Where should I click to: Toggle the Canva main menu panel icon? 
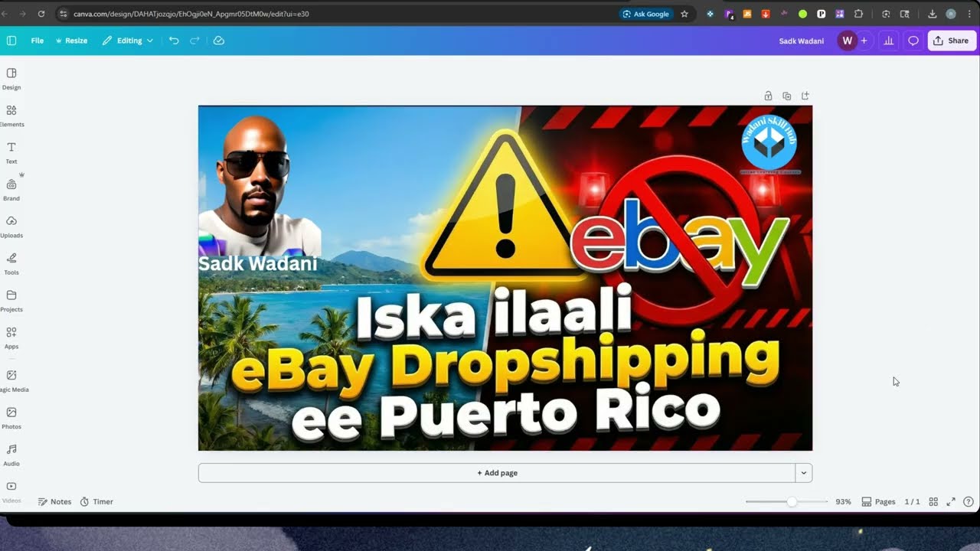coord(11,41)
